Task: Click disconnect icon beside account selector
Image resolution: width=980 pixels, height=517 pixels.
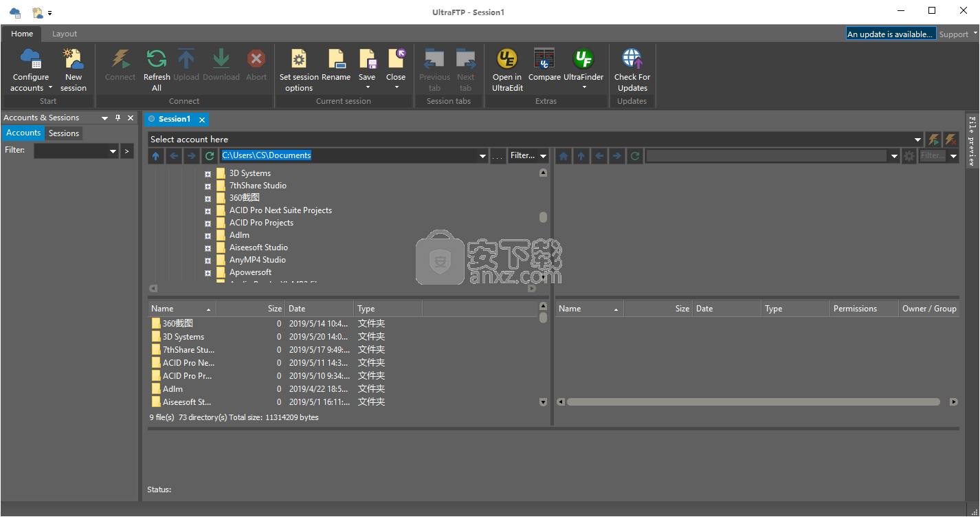Action: pos(951,140)
